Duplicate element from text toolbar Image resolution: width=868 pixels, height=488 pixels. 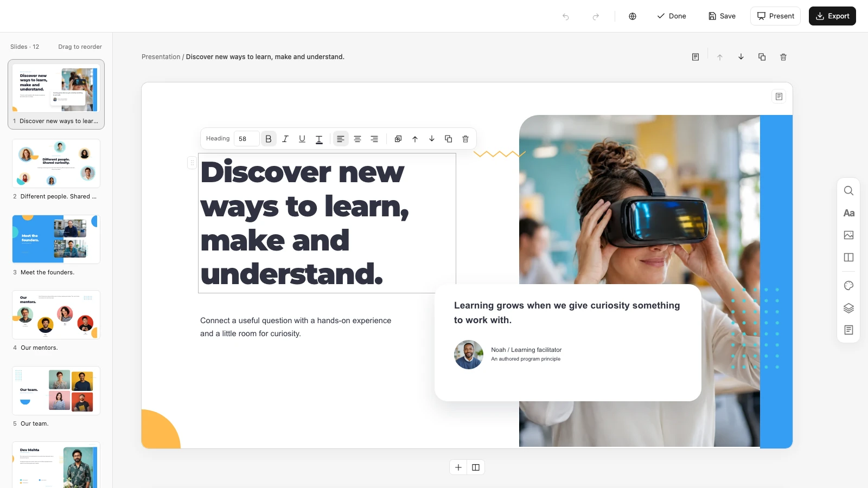click(x=449, y=139)
